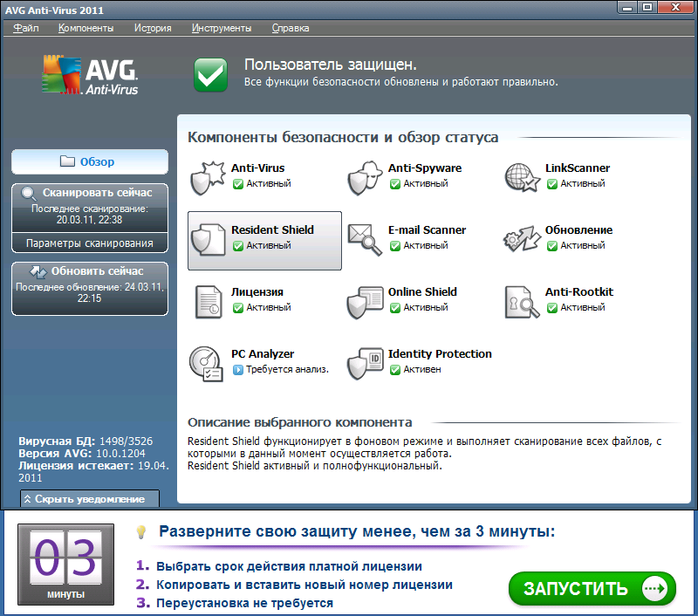Viewport: 698px width, 616px height.
Task: Open the Файл menu
Action: pyautogui.click(x=26, y=28)
